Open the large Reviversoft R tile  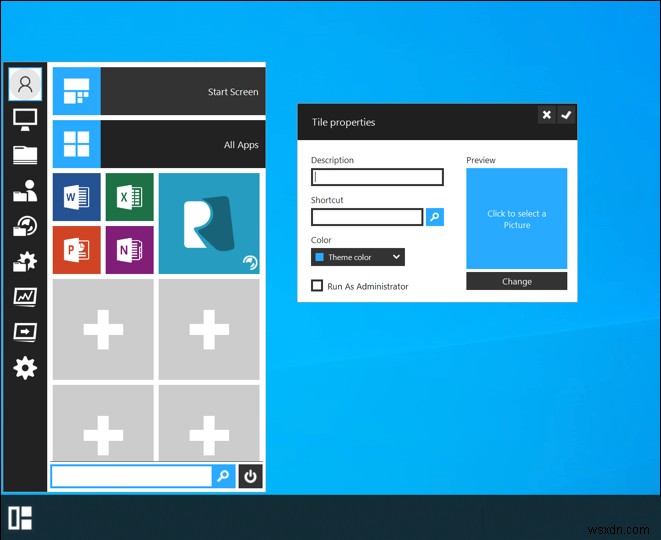[x=209, y=223]
